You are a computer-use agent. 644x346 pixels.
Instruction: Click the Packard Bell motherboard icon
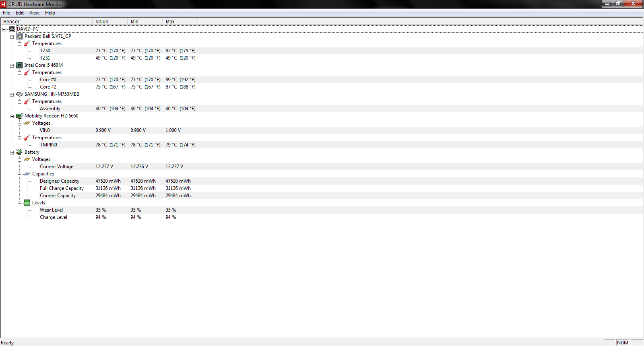point(19,36)
